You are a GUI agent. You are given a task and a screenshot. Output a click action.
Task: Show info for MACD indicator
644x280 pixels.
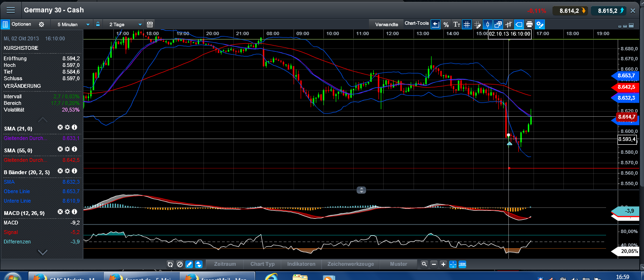pyautogui.click(x=74, y=212)
